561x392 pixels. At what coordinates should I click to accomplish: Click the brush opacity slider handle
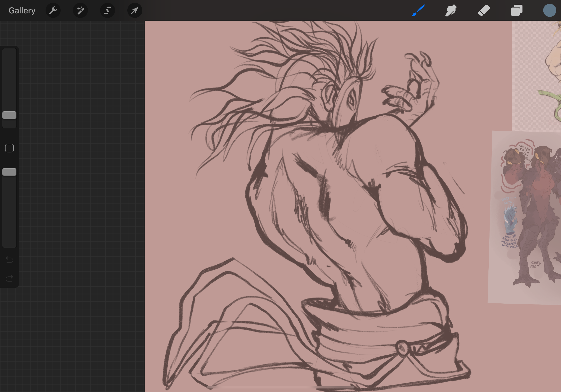coord(9,172)
